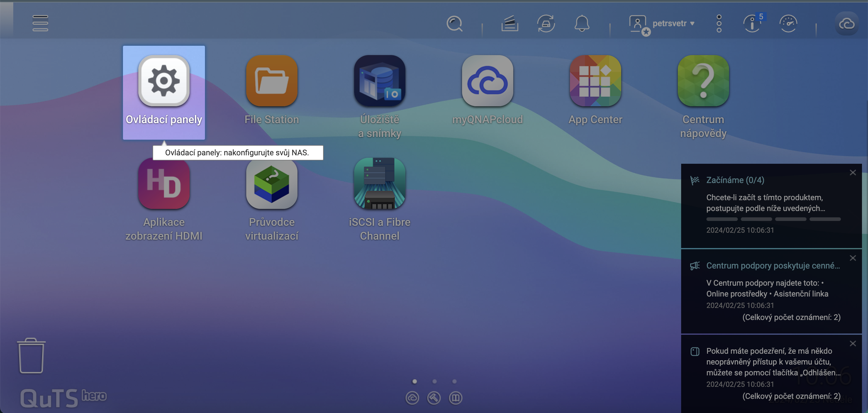The image size is (868, 413).
Task: Open the background tasks panel
Action: pos(546,23)
